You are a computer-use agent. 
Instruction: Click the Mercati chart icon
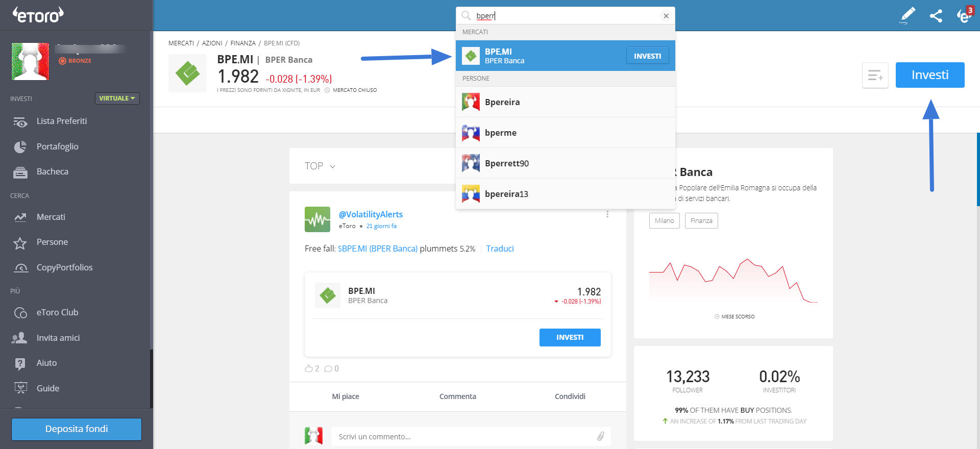click(x=20, y=217)
